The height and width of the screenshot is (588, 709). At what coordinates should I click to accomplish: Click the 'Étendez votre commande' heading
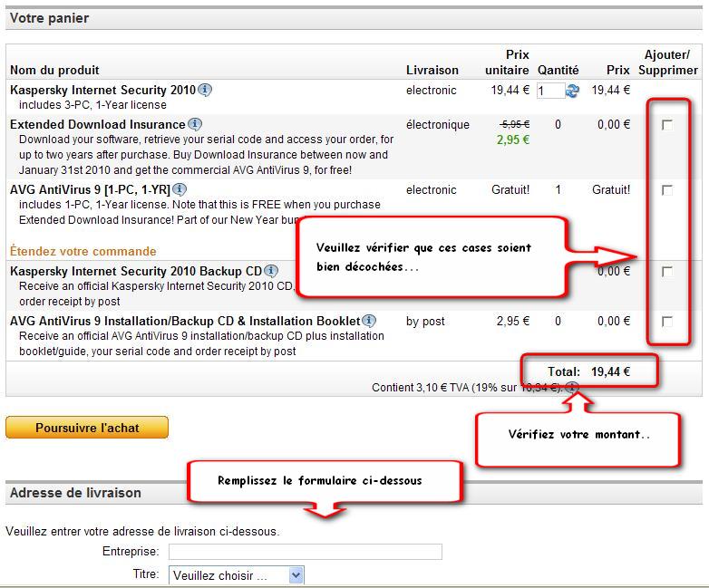[83, 251]
